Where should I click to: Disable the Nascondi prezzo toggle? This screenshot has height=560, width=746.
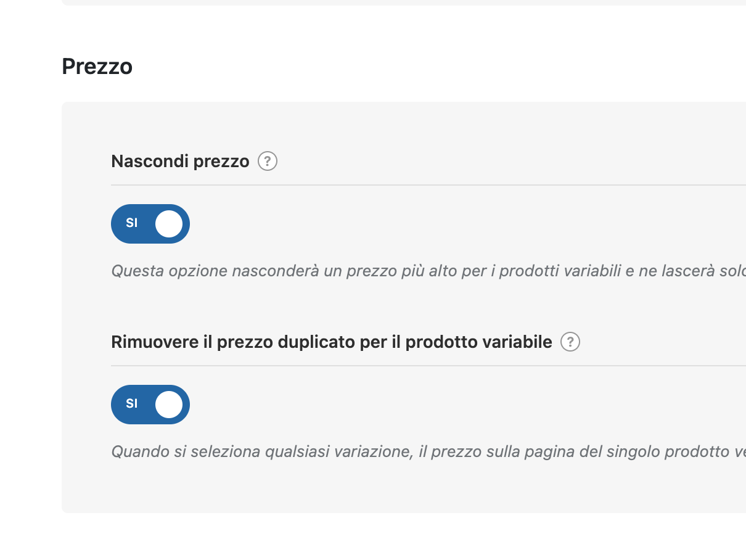pos(150,224)
